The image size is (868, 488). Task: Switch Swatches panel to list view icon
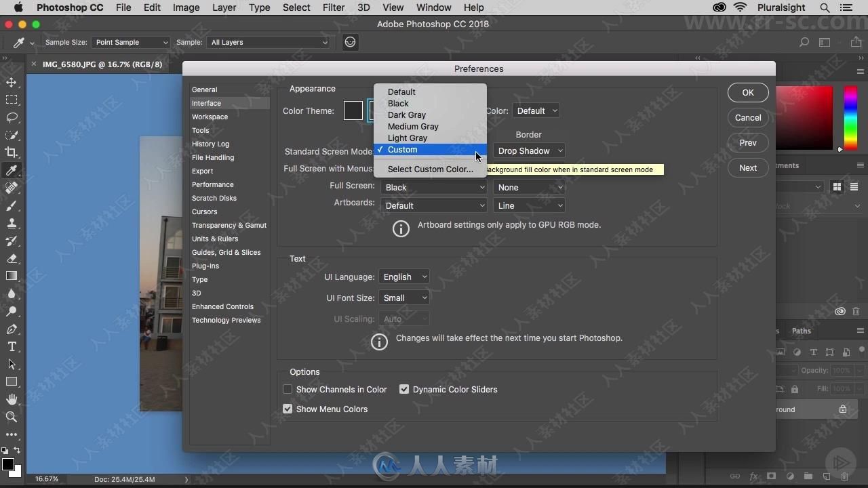pos(854,187)
